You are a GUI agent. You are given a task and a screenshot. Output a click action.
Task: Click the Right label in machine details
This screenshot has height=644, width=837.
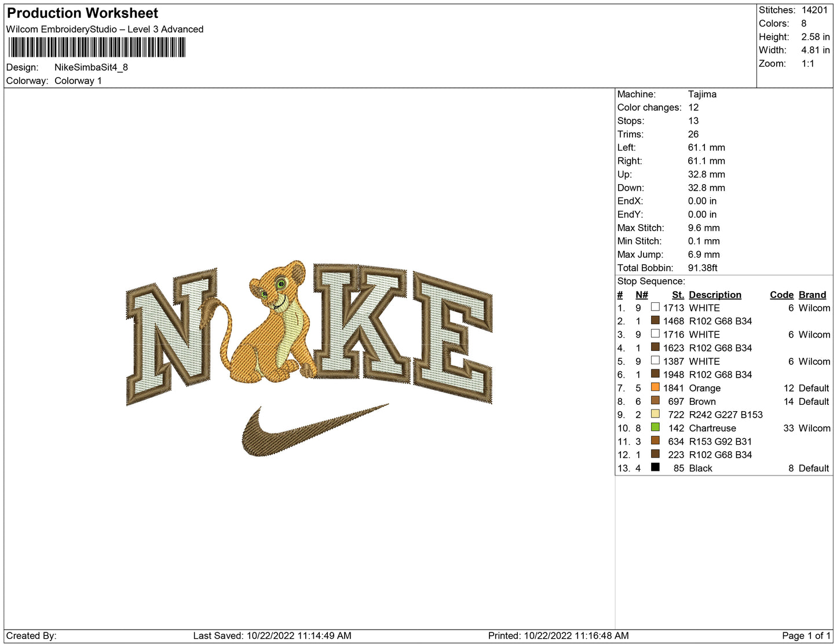tap(630, 160)
